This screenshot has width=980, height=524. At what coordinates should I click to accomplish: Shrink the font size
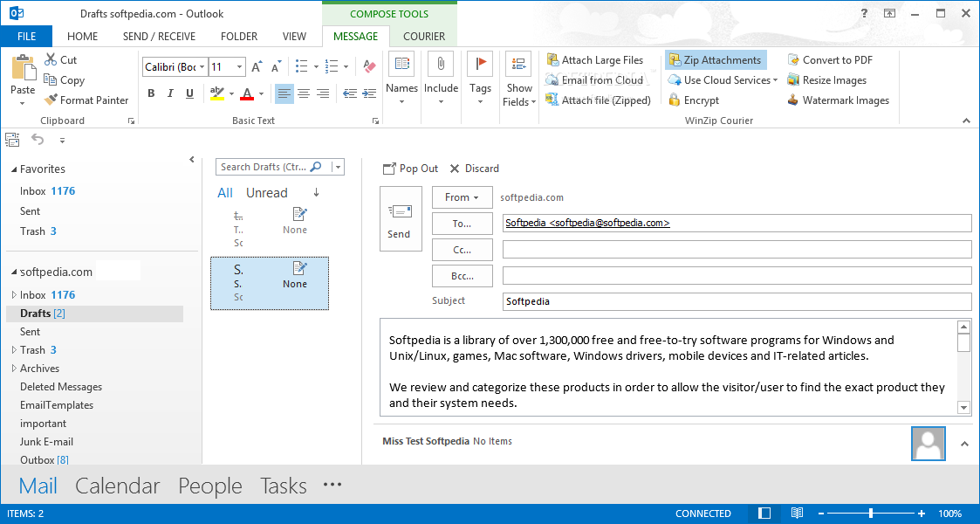click(276, 66)
